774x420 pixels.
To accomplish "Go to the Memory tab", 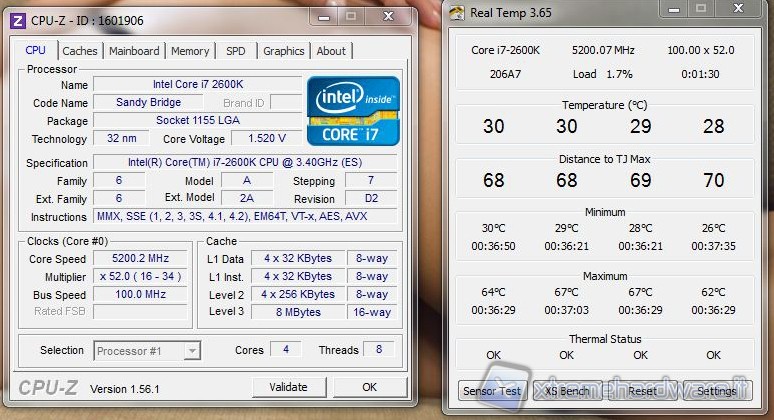I will [190, 51].
